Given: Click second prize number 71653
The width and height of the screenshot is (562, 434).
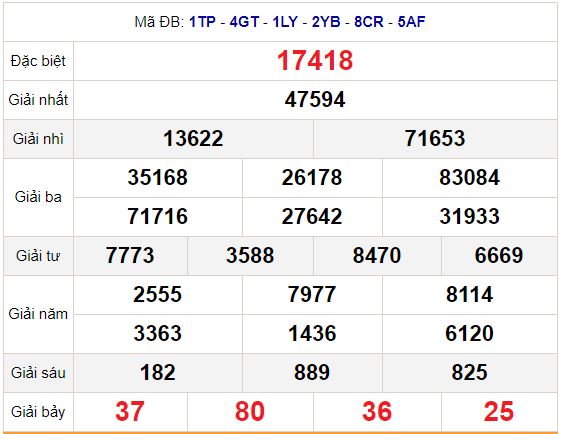Looking at the screenshot, I should tap(435, 138).
